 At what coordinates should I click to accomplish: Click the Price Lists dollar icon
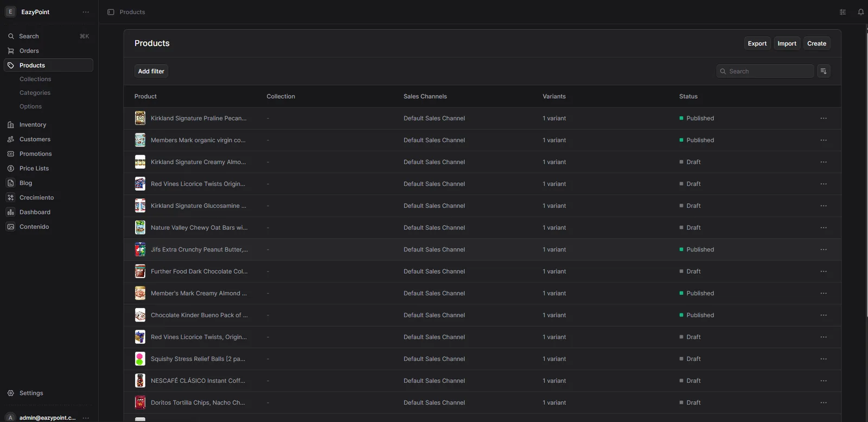(10, 168)
